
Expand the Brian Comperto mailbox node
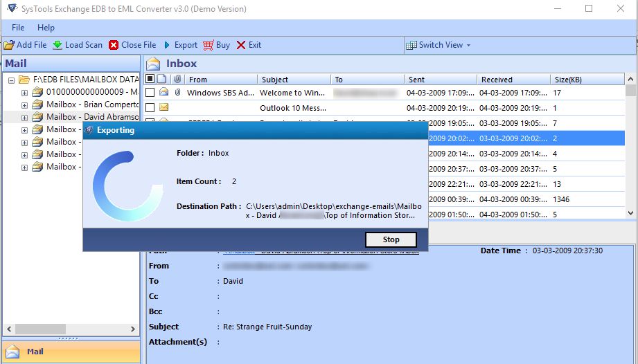tap(24, 105)
